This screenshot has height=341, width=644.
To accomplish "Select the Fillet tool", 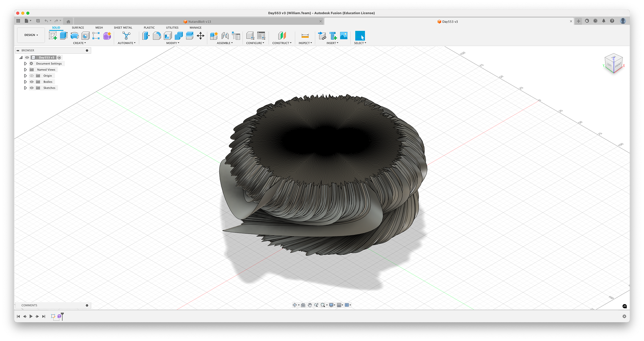I will 157,36.
